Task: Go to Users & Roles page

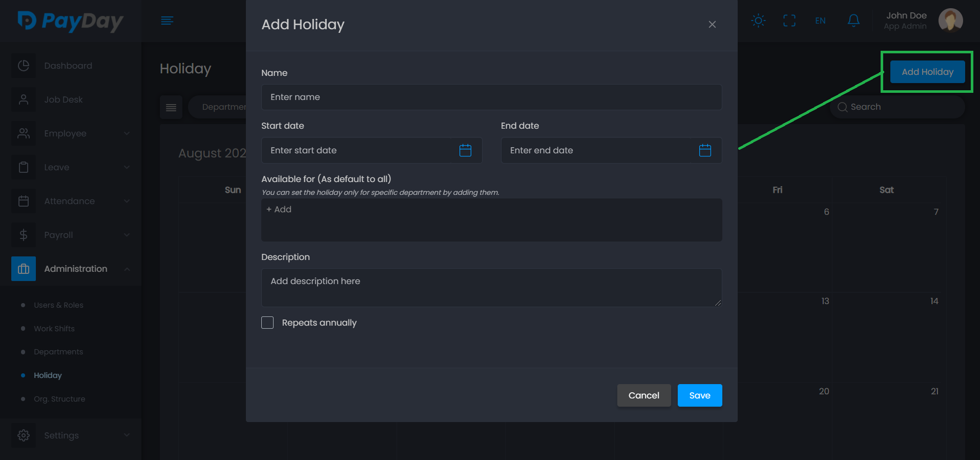Action: click(58, 305)
